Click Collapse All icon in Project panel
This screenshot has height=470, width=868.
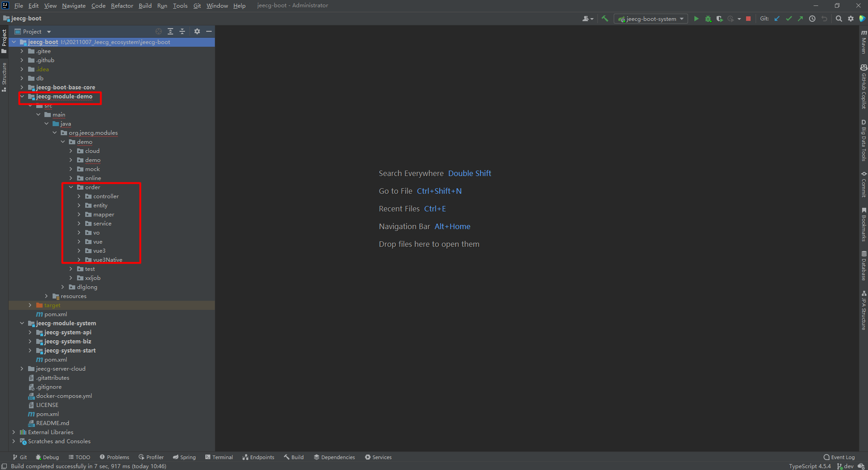click(x=182, y=31)
